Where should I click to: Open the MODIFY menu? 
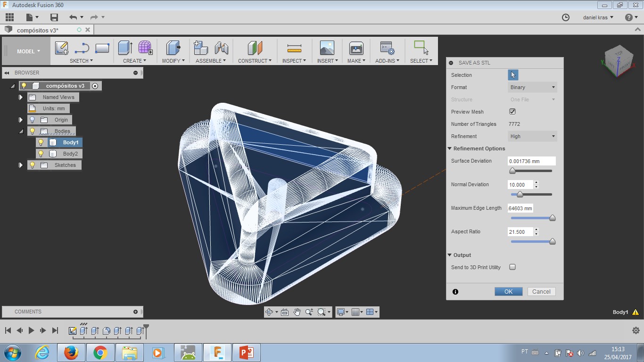[x=173, y=61]
